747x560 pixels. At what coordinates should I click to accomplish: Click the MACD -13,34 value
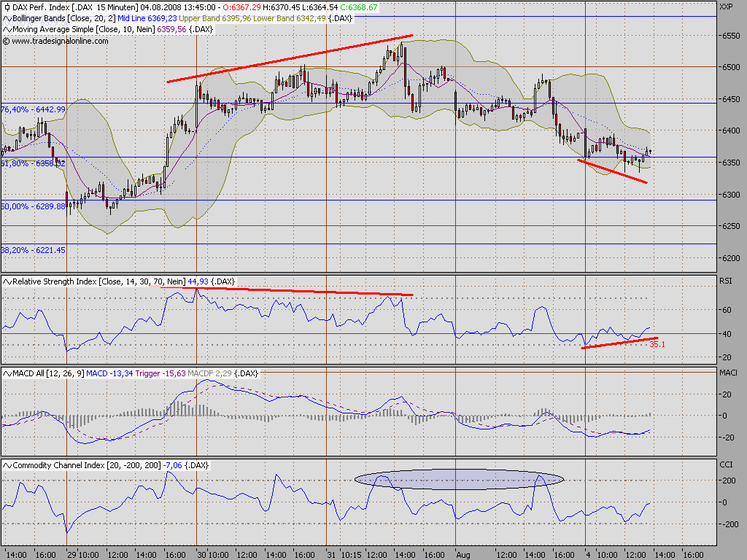tap(109, 373)
